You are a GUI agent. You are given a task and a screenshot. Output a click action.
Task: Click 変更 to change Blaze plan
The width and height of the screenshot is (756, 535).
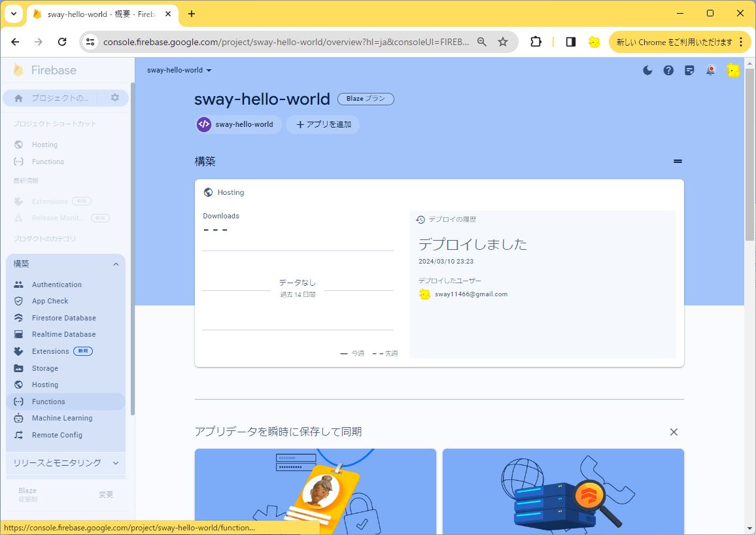[x=106, y=494]
